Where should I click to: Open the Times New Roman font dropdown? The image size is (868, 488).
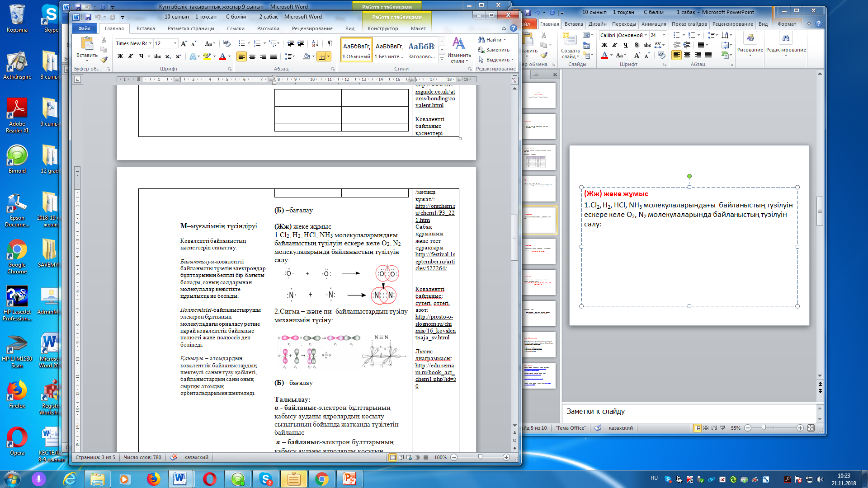click(x=150, y=43)
